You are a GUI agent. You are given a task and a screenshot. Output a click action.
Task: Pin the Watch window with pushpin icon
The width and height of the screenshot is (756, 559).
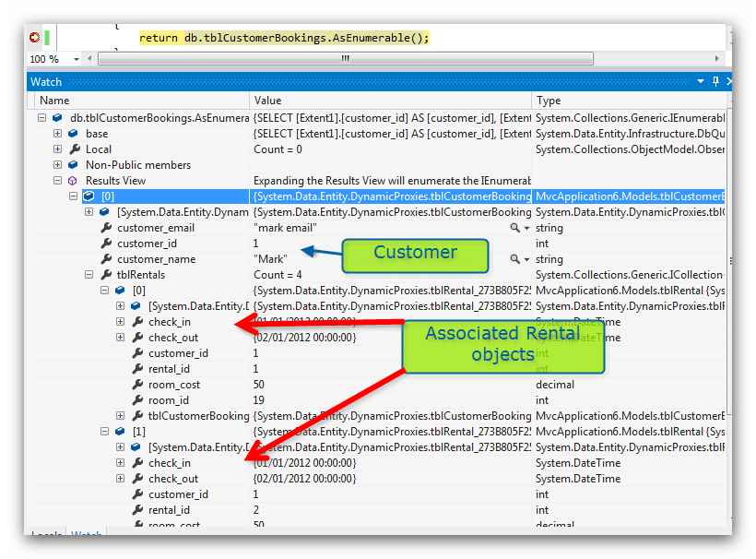[715, 81]
